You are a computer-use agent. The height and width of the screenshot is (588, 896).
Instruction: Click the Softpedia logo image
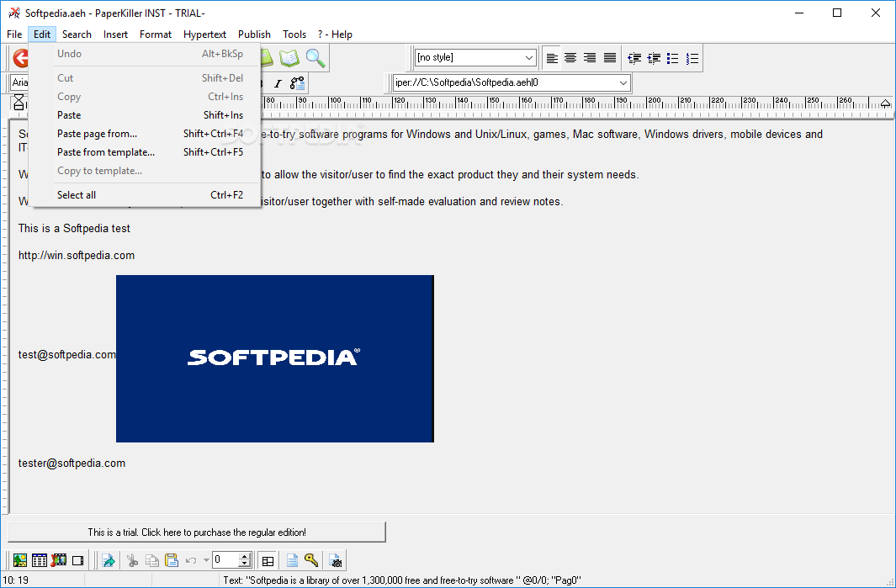click(x=275, y=358)
